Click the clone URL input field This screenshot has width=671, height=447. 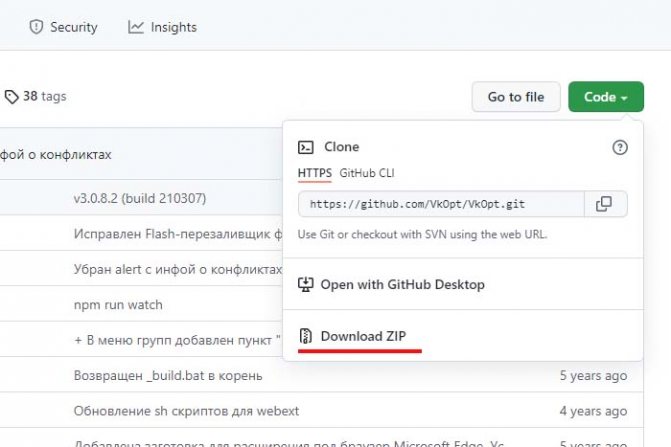[441, 204]
